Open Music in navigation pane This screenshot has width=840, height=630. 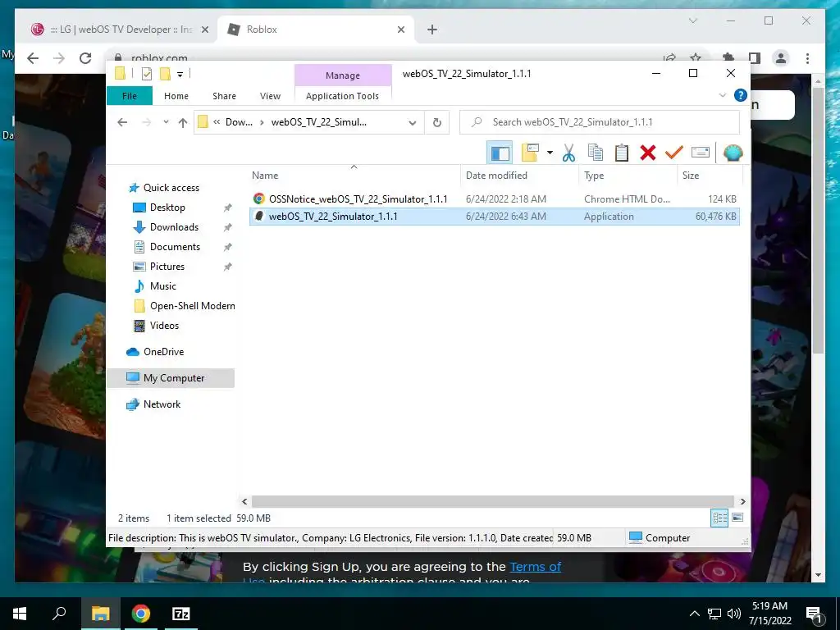click(163, 286)
